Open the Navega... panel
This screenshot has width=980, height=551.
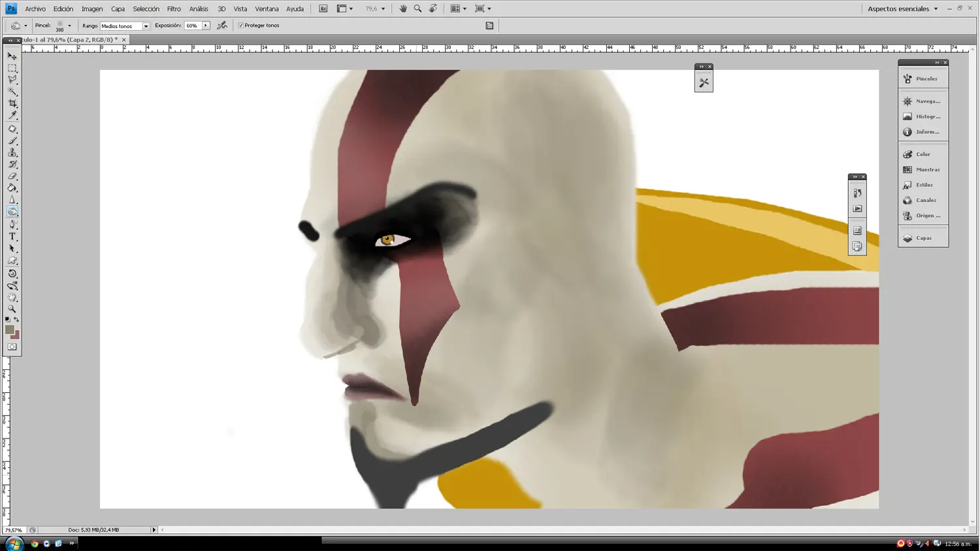923,101
